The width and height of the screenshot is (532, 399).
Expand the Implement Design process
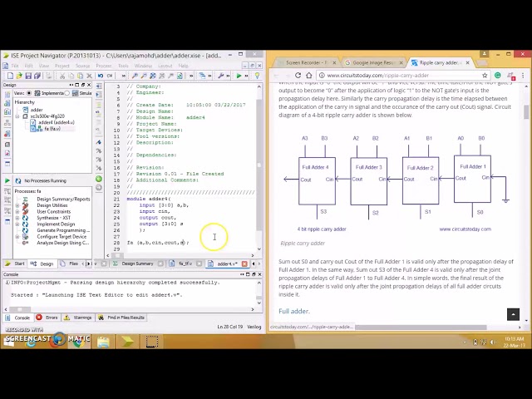click(x=17, y=224)
